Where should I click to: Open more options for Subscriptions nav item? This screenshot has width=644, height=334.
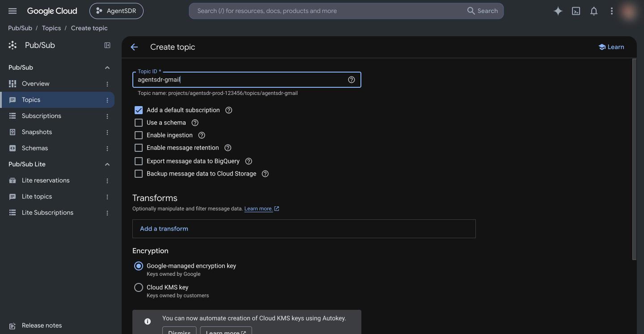(x=107, y=116)
